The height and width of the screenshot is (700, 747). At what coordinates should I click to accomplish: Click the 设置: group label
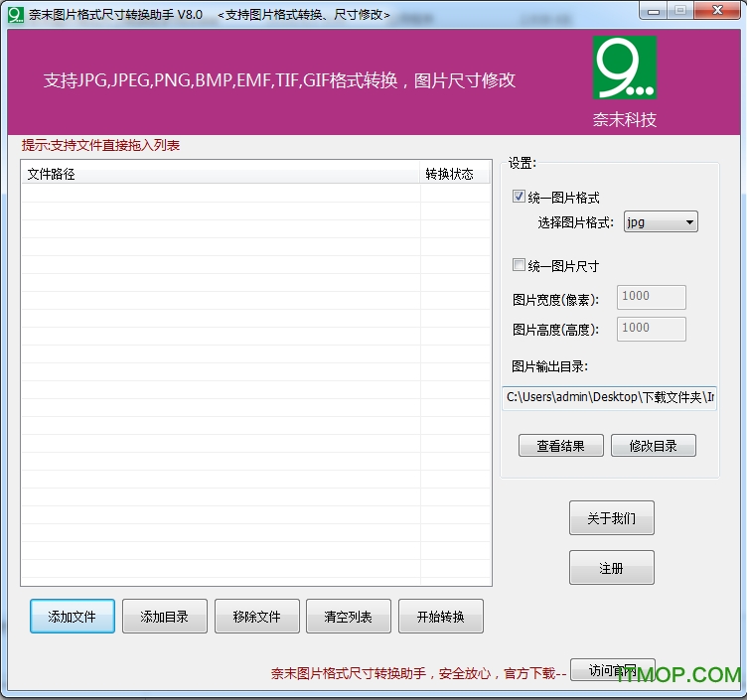click(x=523, y=163)
